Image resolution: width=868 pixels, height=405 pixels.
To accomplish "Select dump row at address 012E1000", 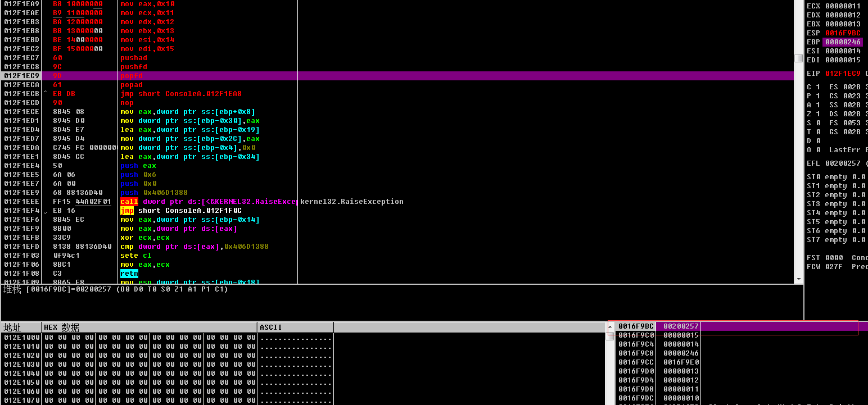I will click(x=167, y=338).
